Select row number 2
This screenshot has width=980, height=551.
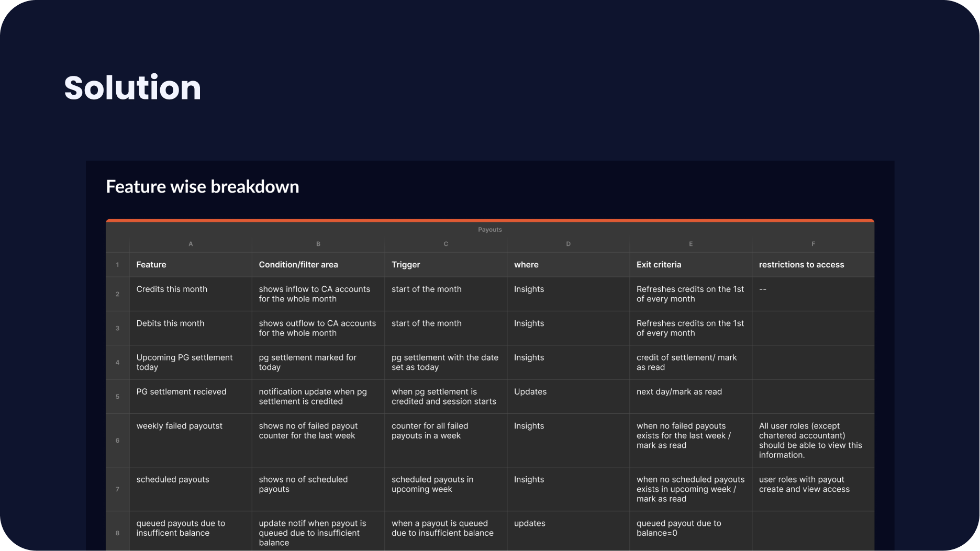tap(117, 294)
